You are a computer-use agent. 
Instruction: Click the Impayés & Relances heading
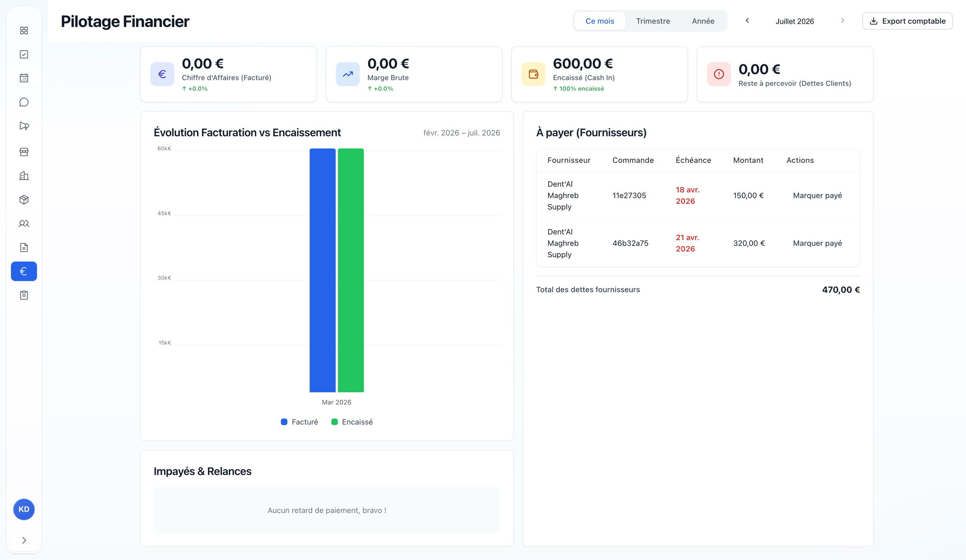pos(202,471)
